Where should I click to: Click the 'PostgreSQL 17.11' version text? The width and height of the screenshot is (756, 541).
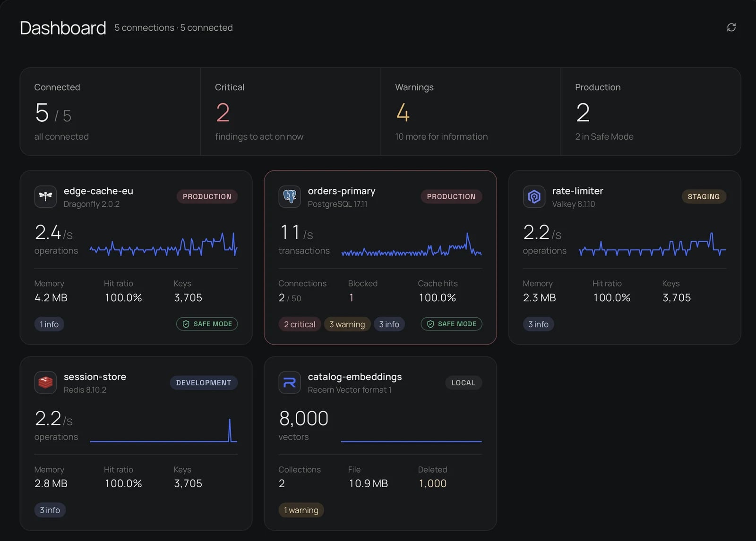(337, 204)
